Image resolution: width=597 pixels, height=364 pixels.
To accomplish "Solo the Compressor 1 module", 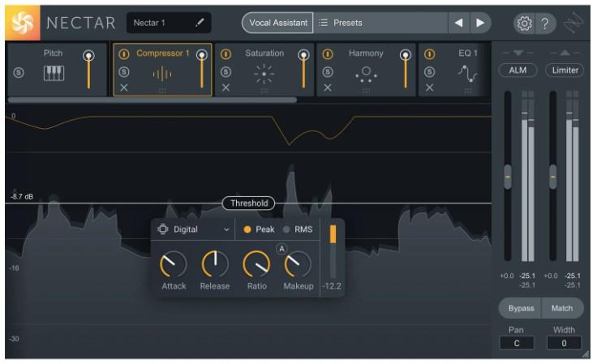I will point(124,71).
